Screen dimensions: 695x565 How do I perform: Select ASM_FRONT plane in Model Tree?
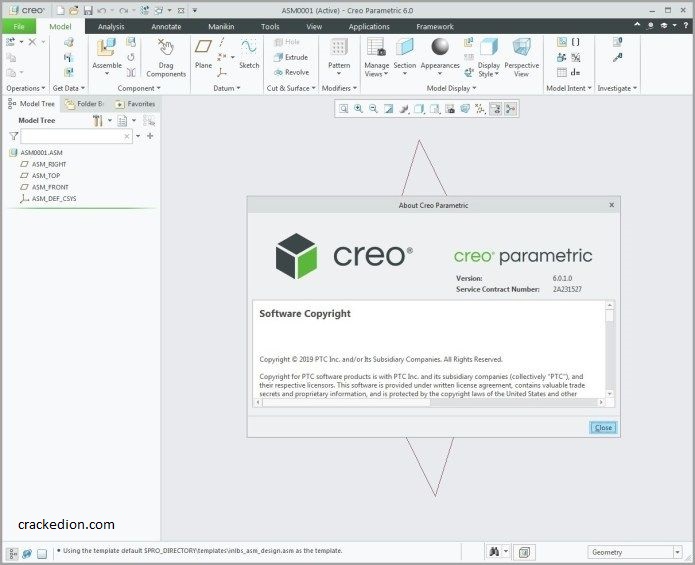point(45,187)
